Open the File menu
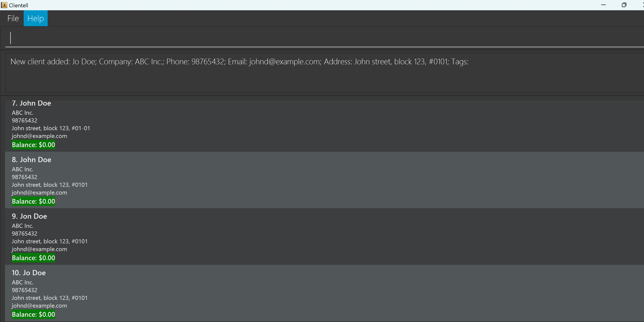 (x=13, y=18)
